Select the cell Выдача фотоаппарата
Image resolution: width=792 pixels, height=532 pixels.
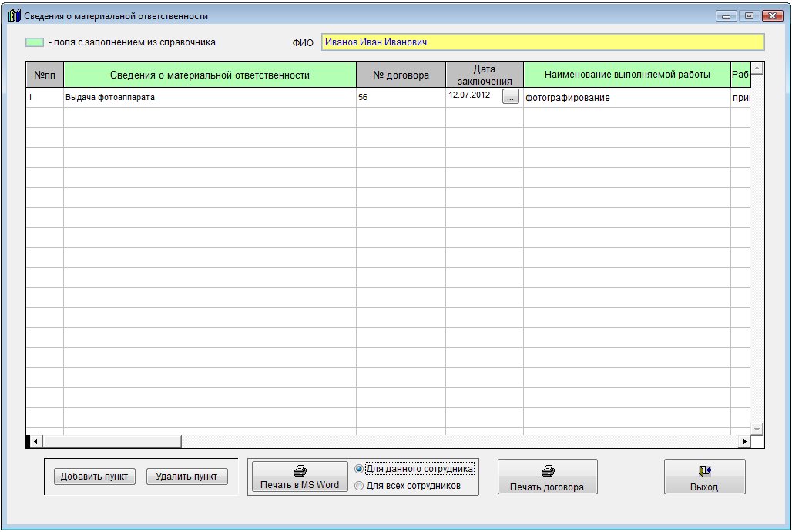[210, 98]
